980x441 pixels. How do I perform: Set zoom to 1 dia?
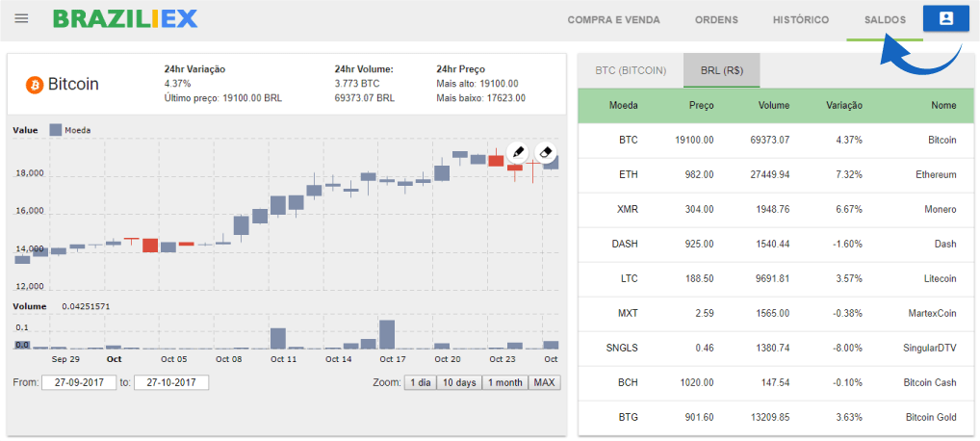coord(420,382)
